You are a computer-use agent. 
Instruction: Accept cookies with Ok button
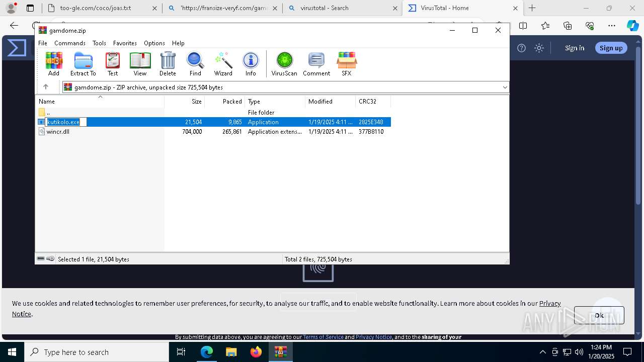point(599,315)
